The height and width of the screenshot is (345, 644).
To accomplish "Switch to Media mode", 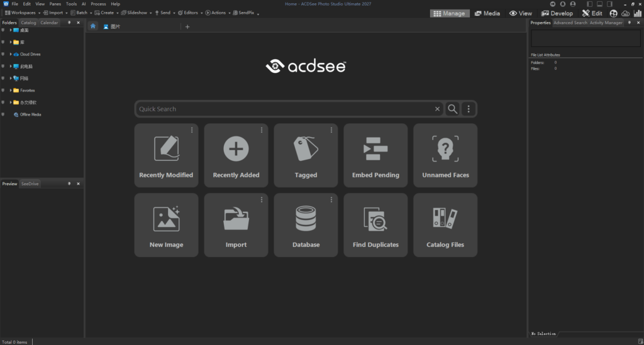I will click(487, 13).
